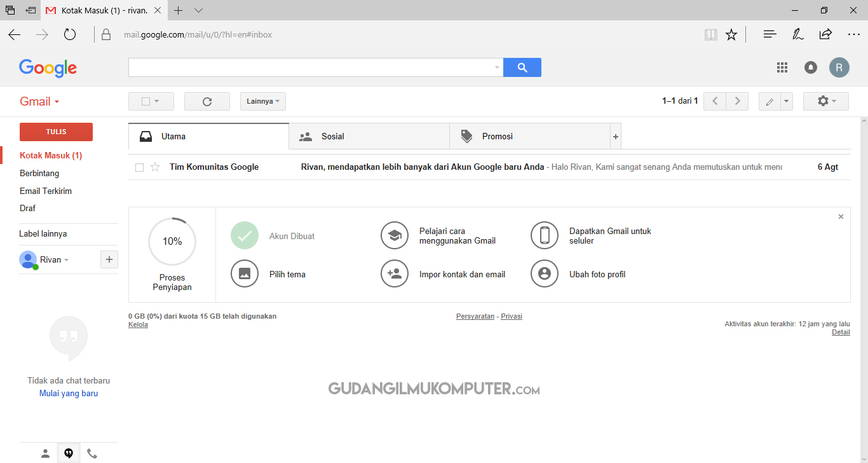Image resolution: width=868 pixels, height=463 pixels.
Task: Click Mulai yang baru chat link
Action: point(69,394)
